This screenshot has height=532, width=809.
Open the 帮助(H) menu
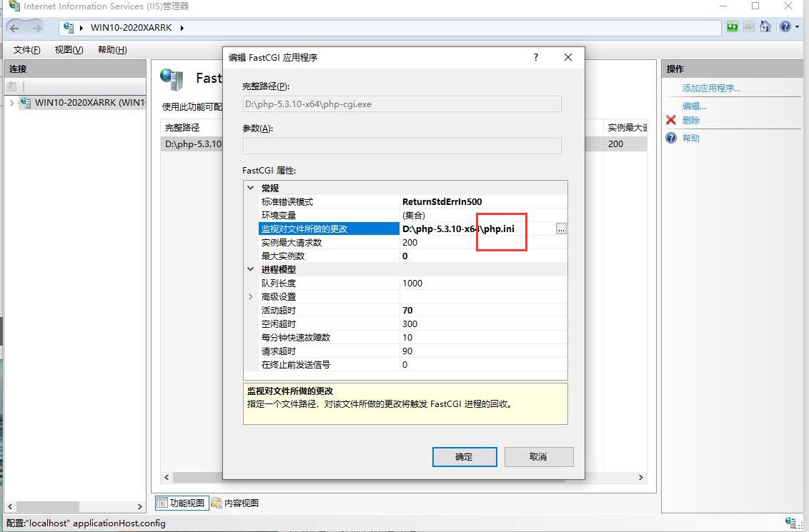tap(112, 49)
